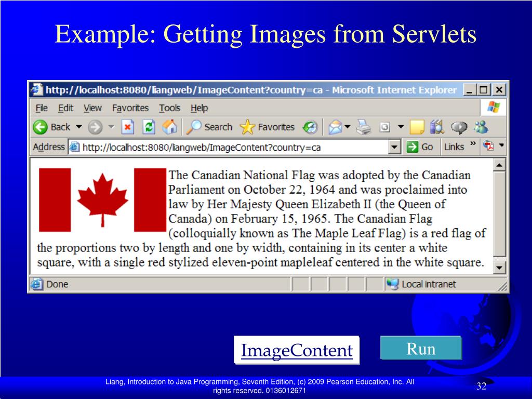Image resolution: width=532 pixels, height=399 pixels.
Task: Click the slide number 32
Action: [x=482, y=386]
